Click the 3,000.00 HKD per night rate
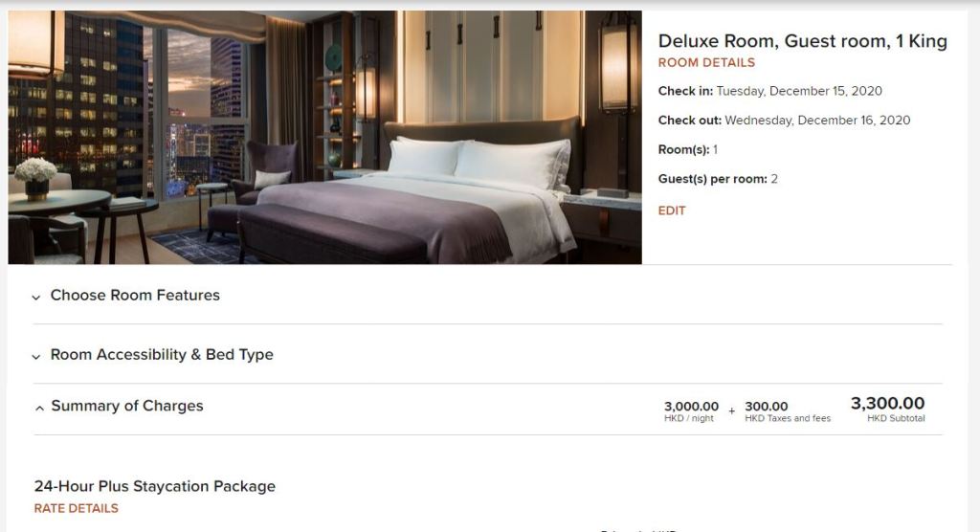The height and width of the screenshot is (532, 980). click(x=691, y=410)
